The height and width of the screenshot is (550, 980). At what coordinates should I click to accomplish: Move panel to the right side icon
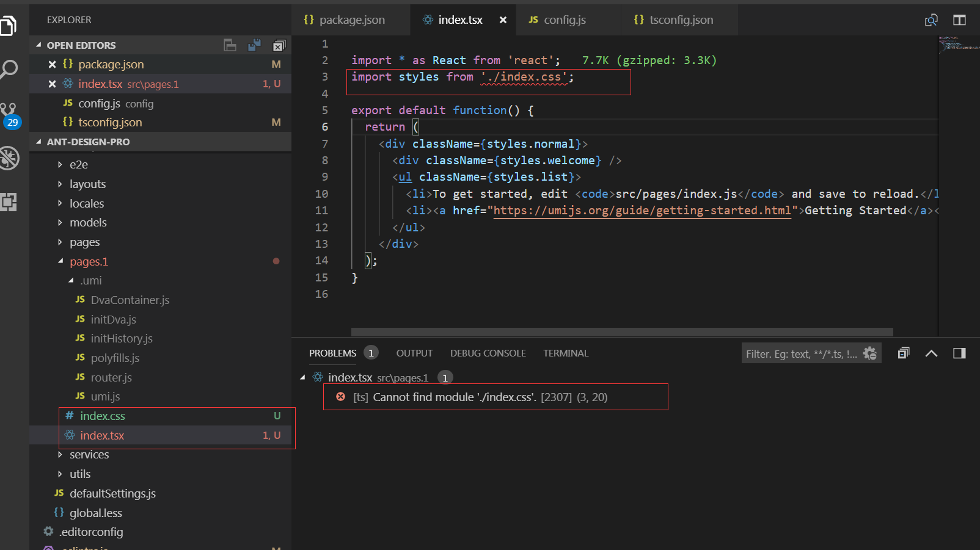coord(959,353)
